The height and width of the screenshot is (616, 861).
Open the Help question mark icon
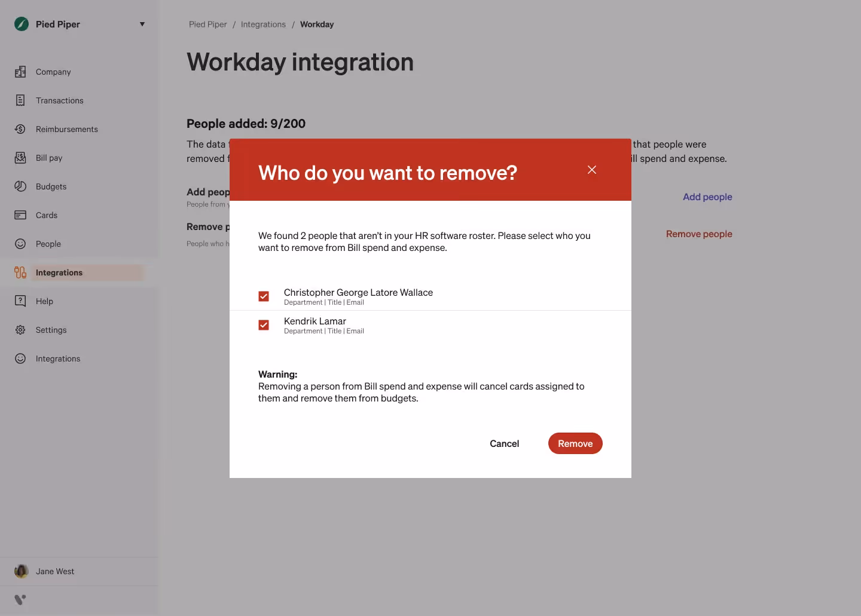[20, 301]
